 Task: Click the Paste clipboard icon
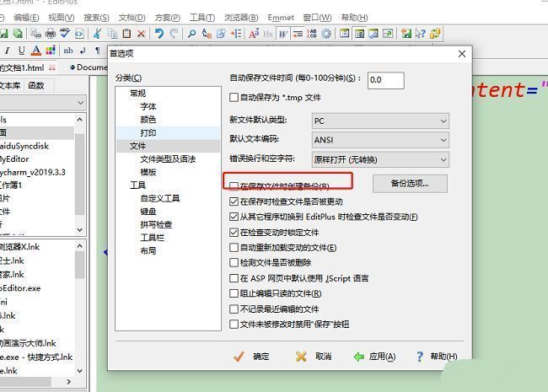click(x=126, y=34)
